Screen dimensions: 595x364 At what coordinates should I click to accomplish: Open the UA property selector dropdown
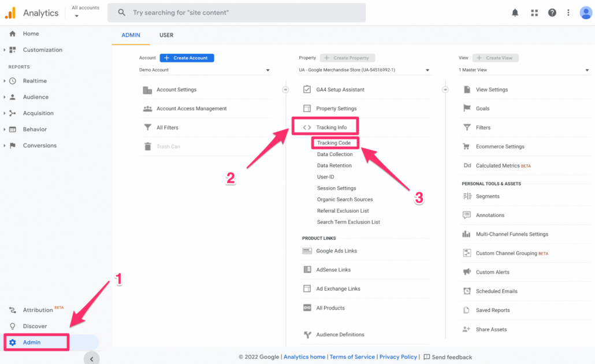point(364,70)
